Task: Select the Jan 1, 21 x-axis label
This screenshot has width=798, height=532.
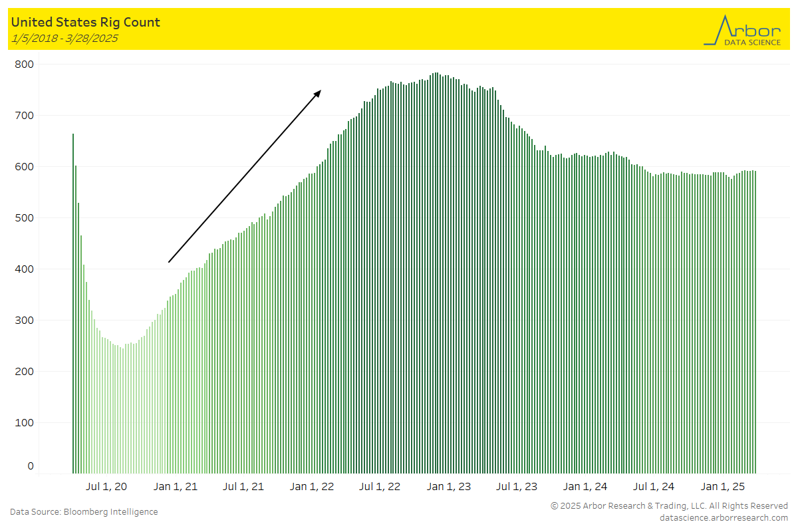Action: point(176,487)
